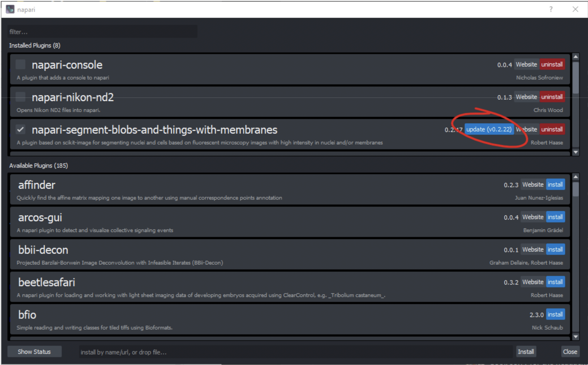Select napari-segment-blobs-and-things-with-membranes title
588x365 pixels.
pos(155,130)
